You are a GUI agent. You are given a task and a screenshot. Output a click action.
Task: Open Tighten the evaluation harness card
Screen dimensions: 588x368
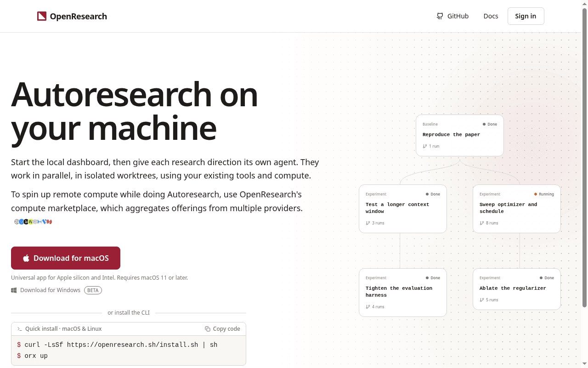coord(402,293)
